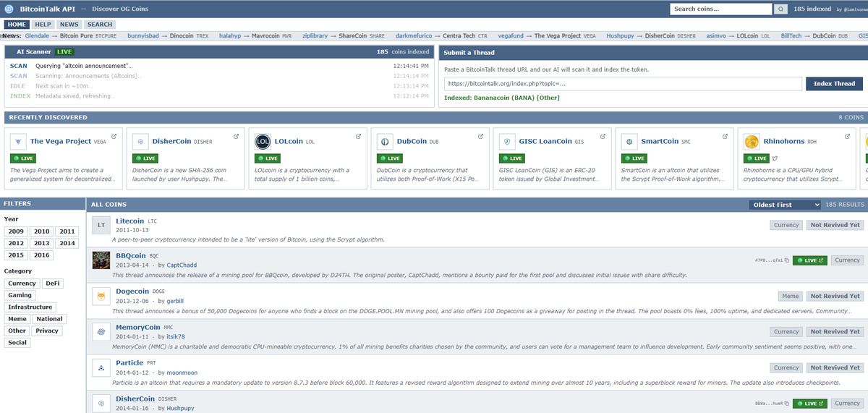This screenshot has width=868, height=413.
Task: Open the green LIVE button in DisherCoin row
Action: (810, 404)
